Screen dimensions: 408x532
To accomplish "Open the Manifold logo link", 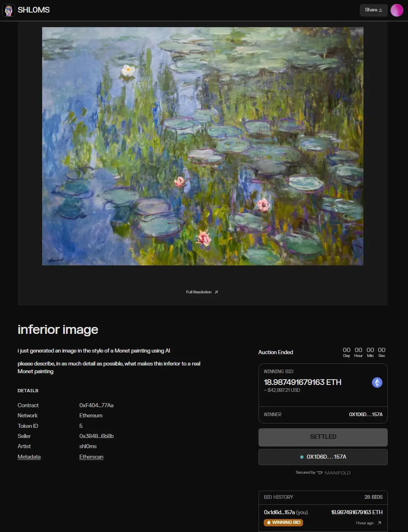I will pyautogui.click(x=334, y=472).
